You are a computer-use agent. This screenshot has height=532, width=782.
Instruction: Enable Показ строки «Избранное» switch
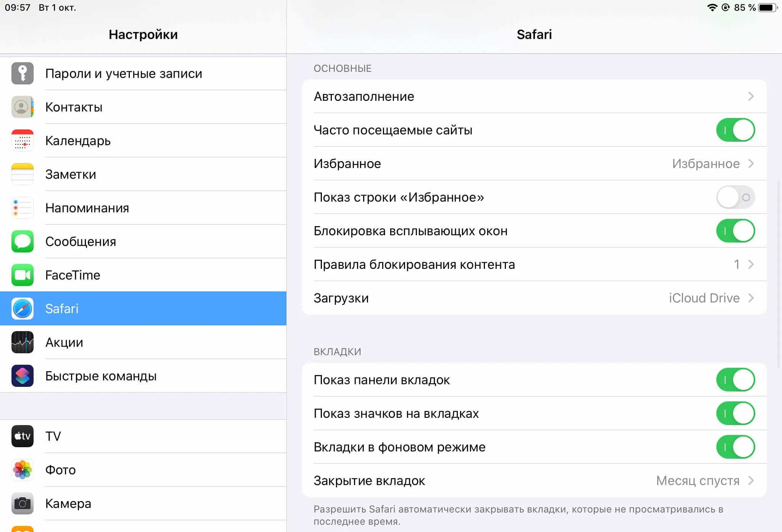click(735, 197)
